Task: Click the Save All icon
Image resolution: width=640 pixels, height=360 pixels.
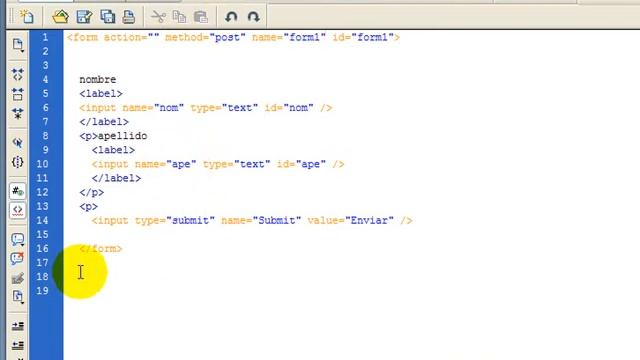Action: pyautogui.click(x=108, y=17)
